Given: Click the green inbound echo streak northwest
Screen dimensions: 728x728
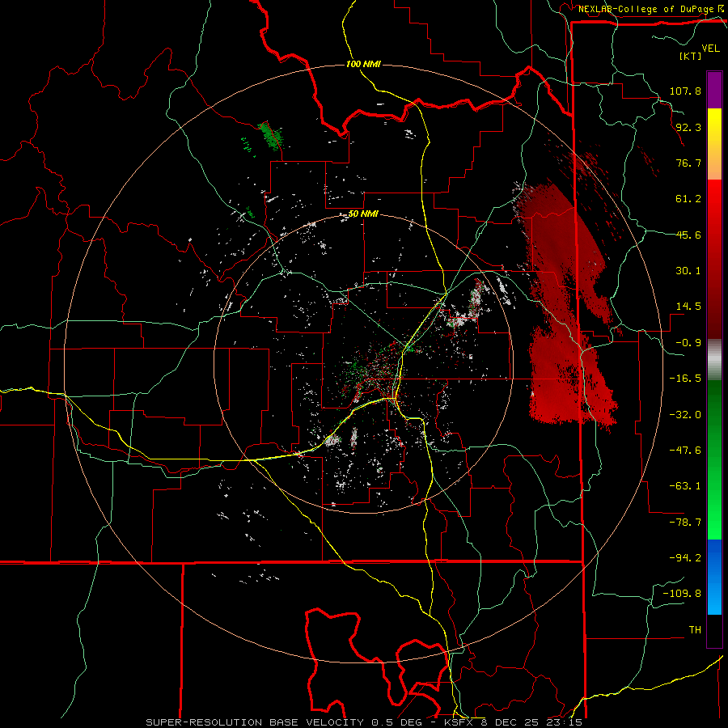Looking at the screenshot, I should point(270,136).
